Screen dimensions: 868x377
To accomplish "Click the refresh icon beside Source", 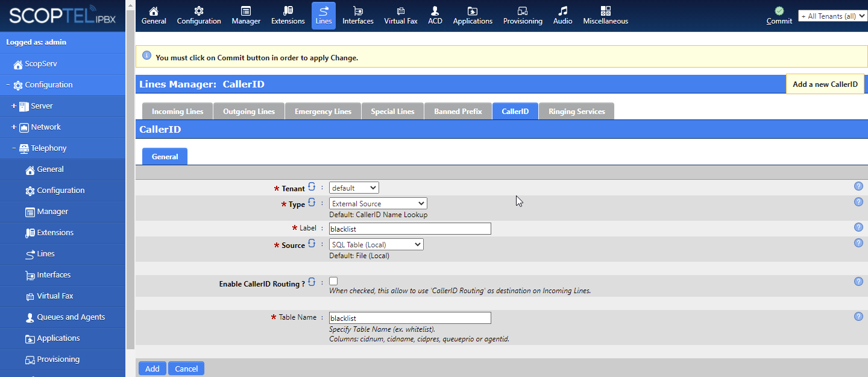I will tap(312, 244).
